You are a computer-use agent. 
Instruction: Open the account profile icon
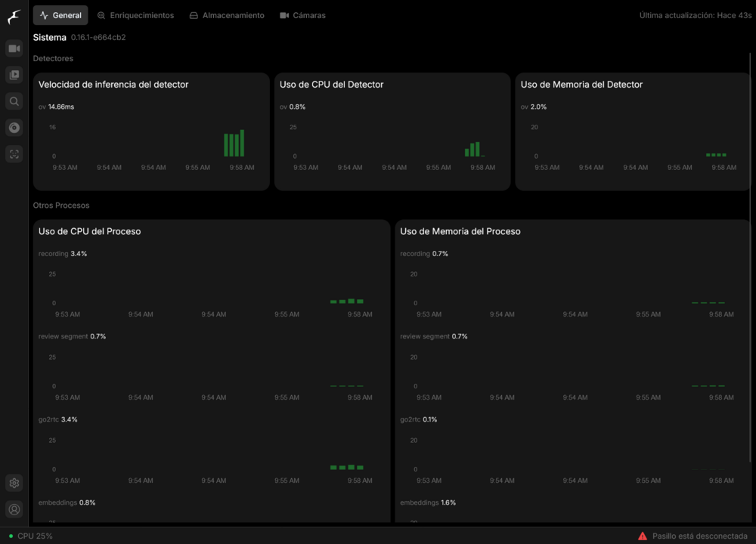point(14,509)
